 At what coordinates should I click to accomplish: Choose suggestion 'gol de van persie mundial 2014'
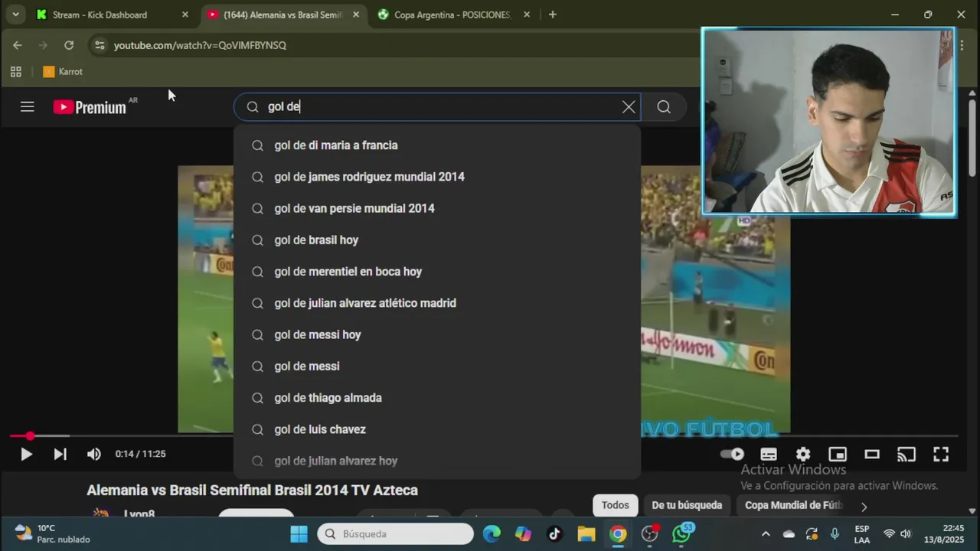click(x=437, y=208)
